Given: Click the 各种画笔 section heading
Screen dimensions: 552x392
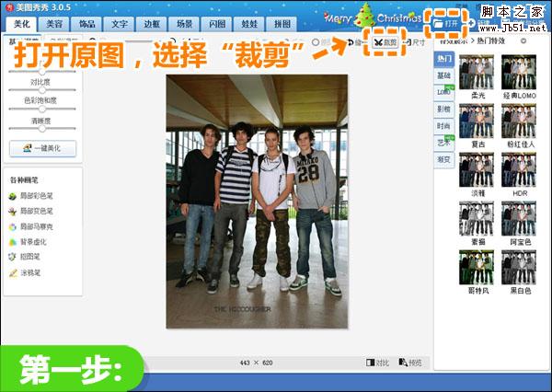Looking at the screenshot, I should point(24,180).
